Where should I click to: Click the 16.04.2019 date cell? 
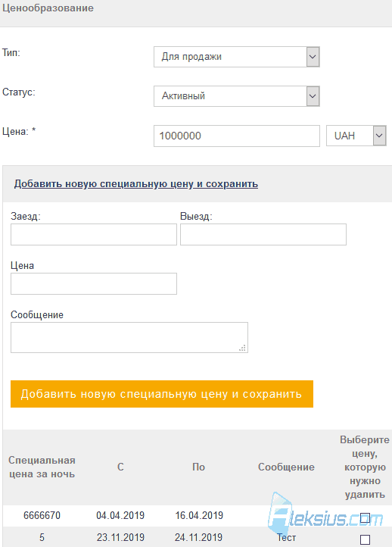pyautogui.click(x=199, y=515)
